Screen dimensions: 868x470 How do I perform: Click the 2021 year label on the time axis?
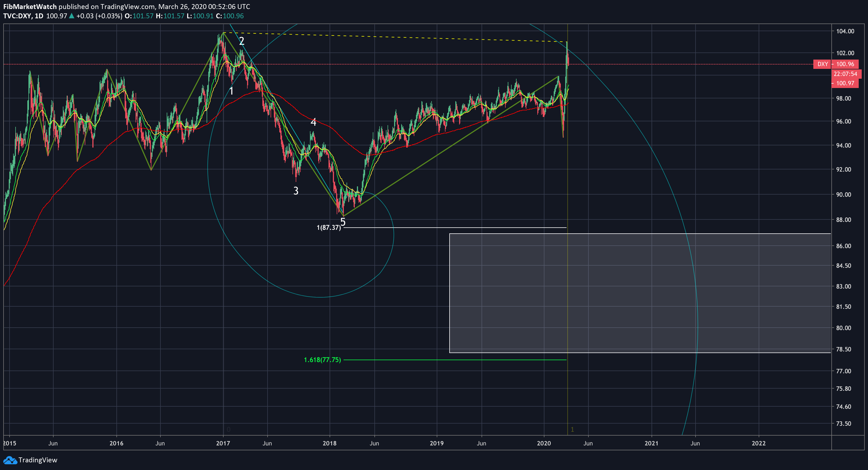[x=651, y=443]
